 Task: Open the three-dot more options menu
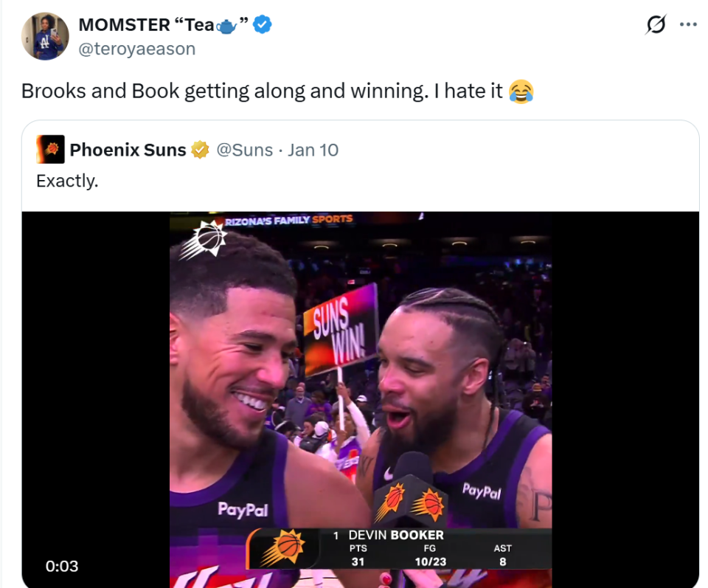(687, 24)
